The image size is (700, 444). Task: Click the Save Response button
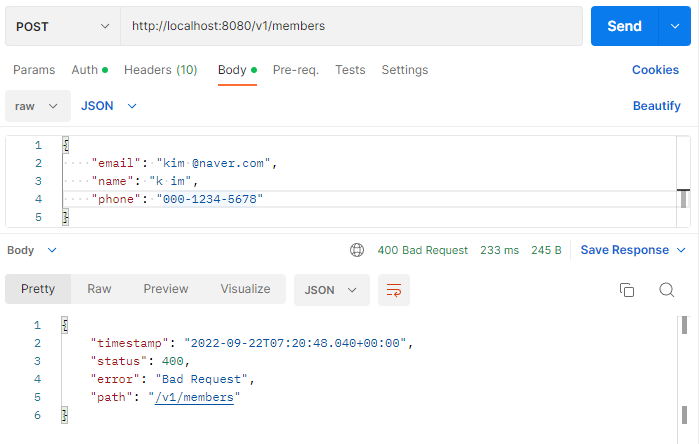[x=625, y=250]
